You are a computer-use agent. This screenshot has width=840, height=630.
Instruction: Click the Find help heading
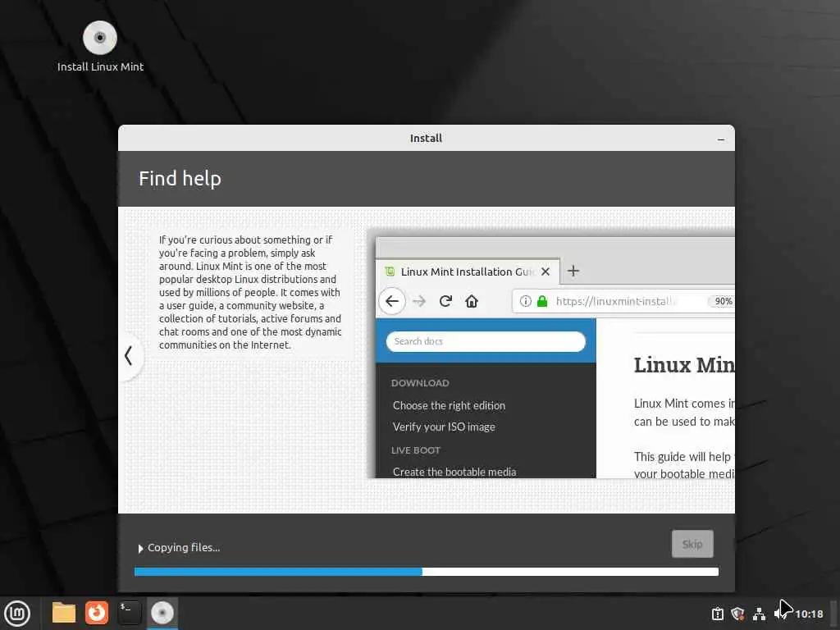(x=180, y=178)
